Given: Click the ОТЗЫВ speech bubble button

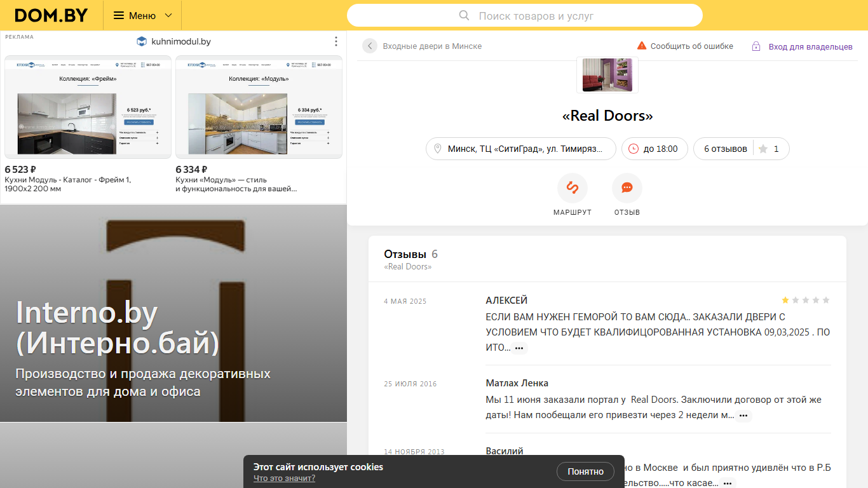Looking at the screenshot, I should (627, 188).
